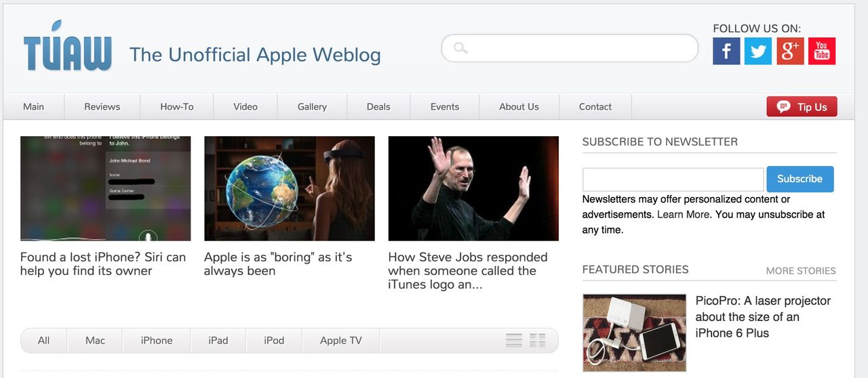Click into the site search field
The image size is (868, 378).
pos(570,48)
